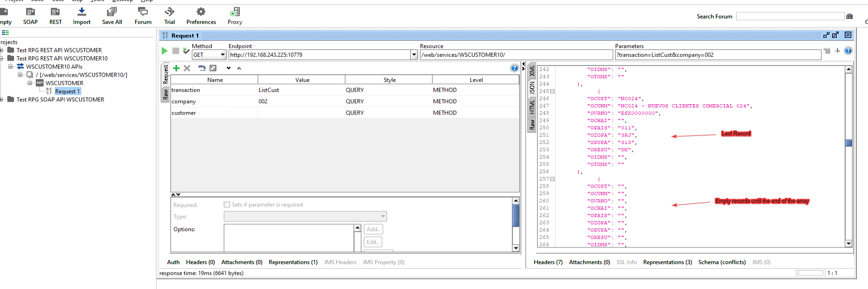Viewport: 868px width, 289px height.
Task: Click the green Submit request play button
Action: point(165,51)
